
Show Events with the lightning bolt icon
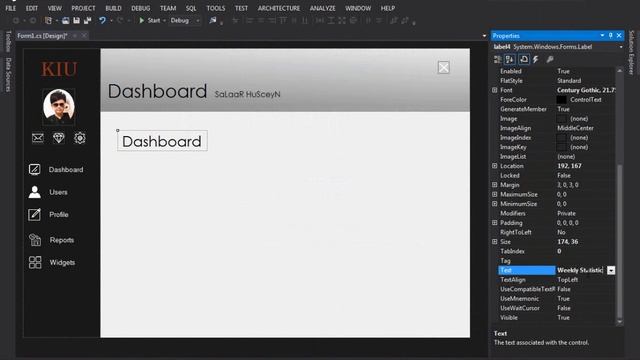pyautogui.click(x=536, y=60)
